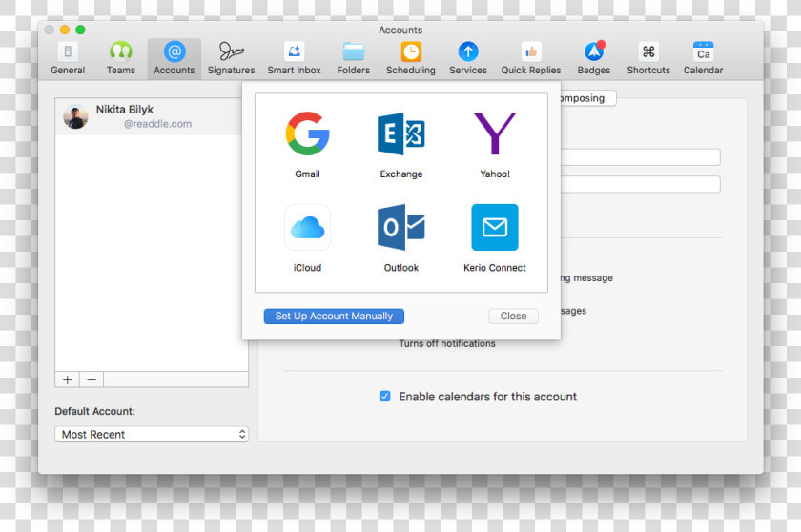Open the Badges preferences pane
801x532 pixels.
(593, 59)
